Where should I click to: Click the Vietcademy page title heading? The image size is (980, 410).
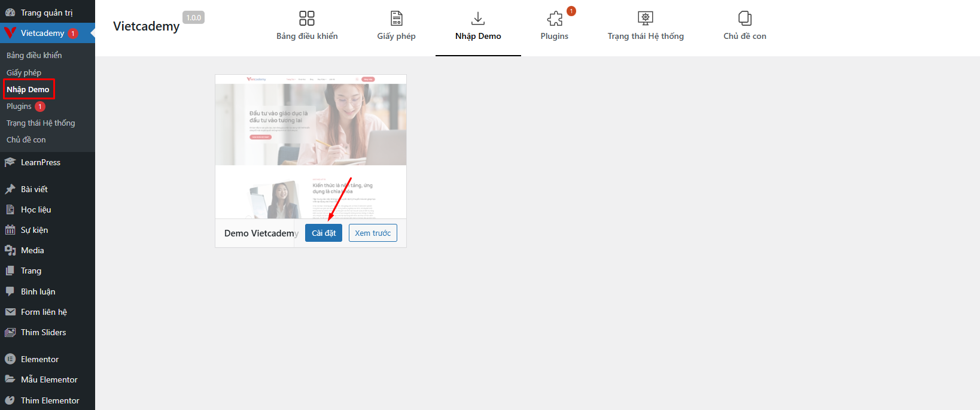146,26
